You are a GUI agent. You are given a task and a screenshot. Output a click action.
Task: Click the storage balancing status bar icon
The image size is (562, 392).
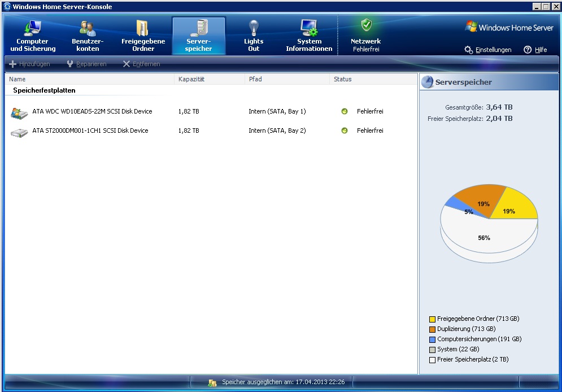pyautogui.click(x=212, y=383)
